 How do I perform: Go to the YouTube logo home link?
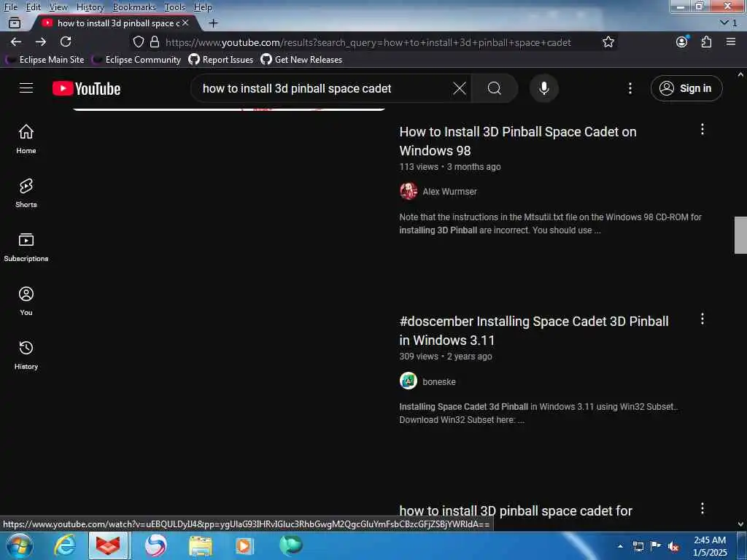pos(86,88)
